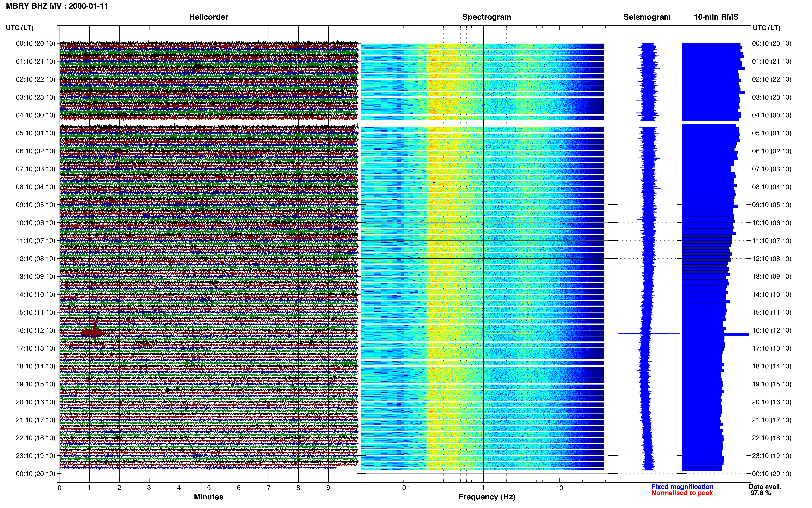
Task: Click the left '07:10 (03:10)' time label
Action: pos(36,169)
